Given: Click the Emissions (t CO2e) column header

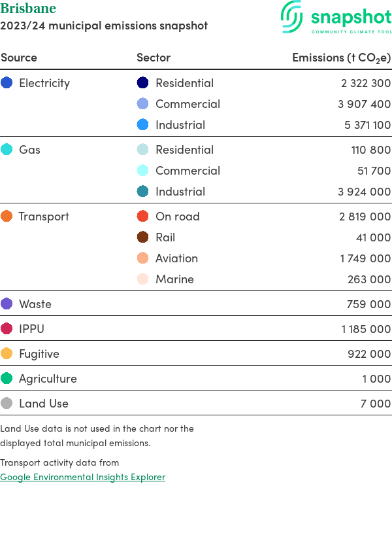Looking at the screenshot, I should (341, 58).
